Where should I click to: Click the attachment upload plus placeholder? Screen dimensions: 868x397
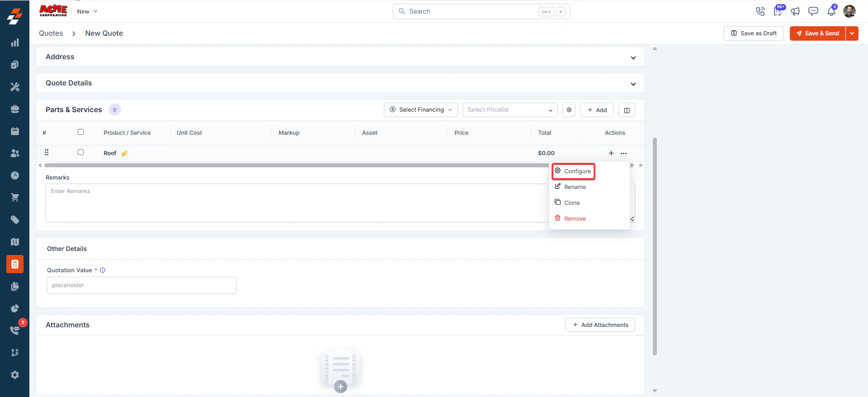coord(340,387)
